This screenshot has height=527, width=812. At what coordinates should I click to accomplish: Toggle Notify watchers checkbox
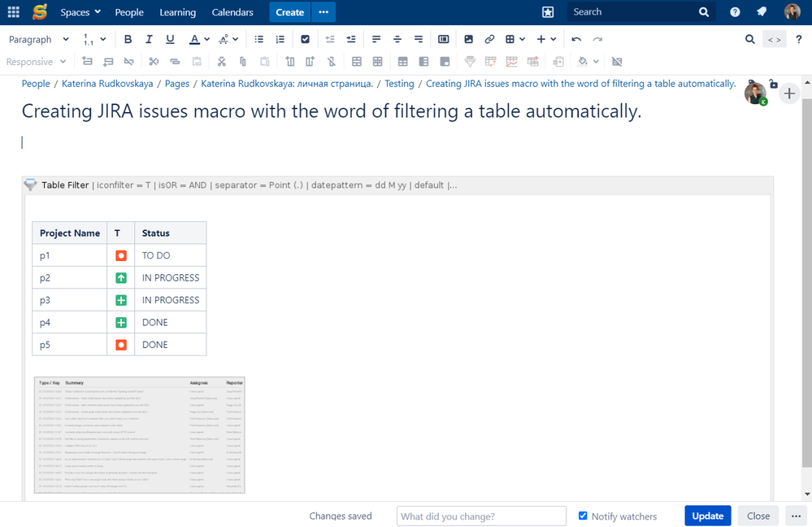(x=583, y=516)
